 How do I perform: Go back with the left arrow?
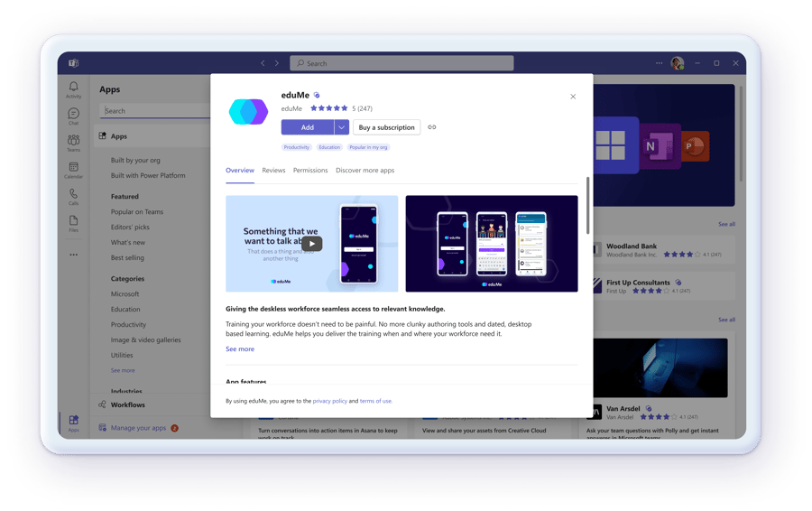(x=263, y=63)
